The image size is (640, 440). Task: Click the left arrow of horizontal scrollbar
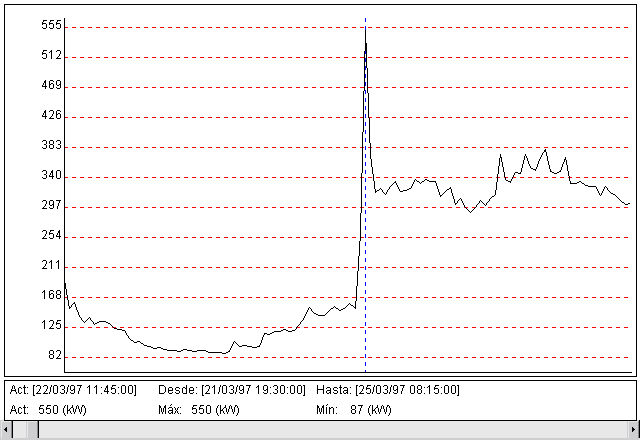(8, 430)
